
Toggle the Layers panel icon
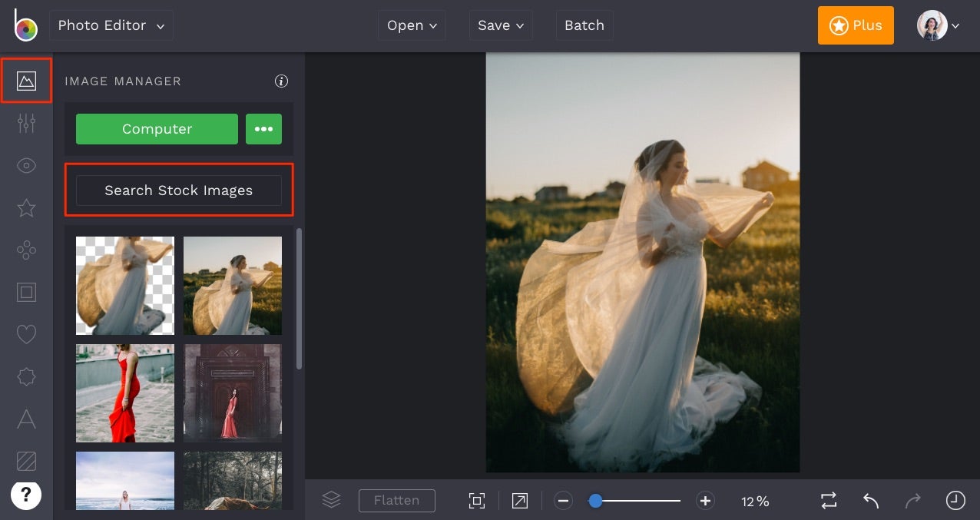coord(331,501)
